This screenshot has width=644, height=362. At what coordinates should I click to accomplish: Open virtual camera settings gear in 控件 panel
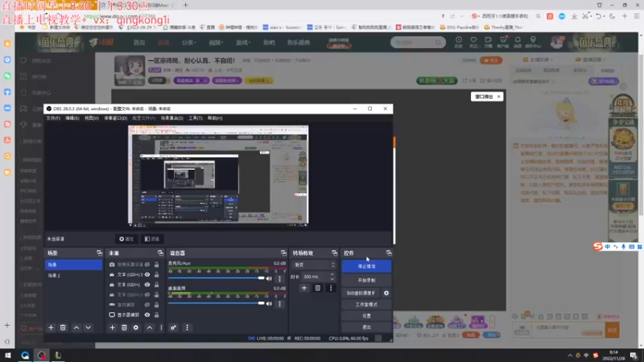(x=386, y=293)
